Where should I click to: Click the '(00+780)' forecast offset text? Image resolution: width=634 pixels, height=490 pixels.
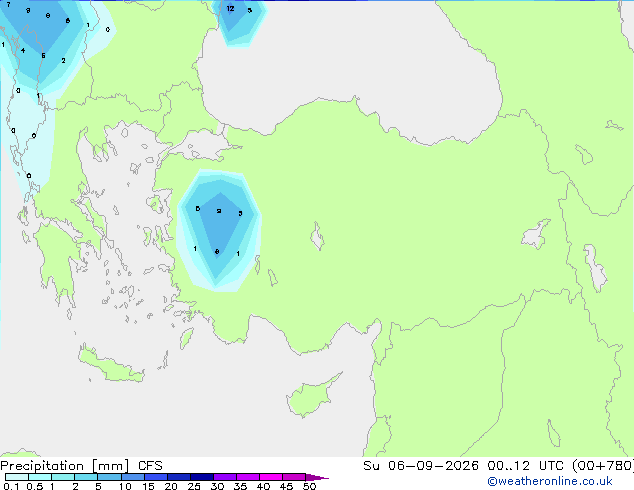[602, 466]
